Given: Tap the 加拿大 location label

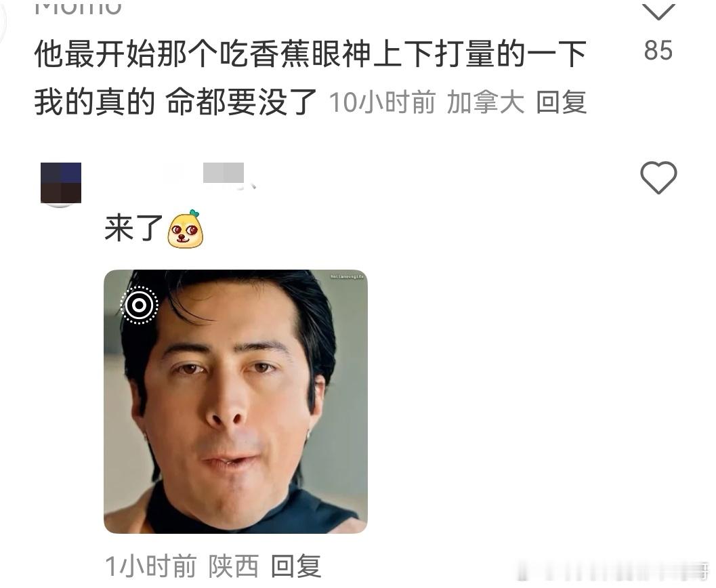Looking at the screenshot, I should click(486, 102).
